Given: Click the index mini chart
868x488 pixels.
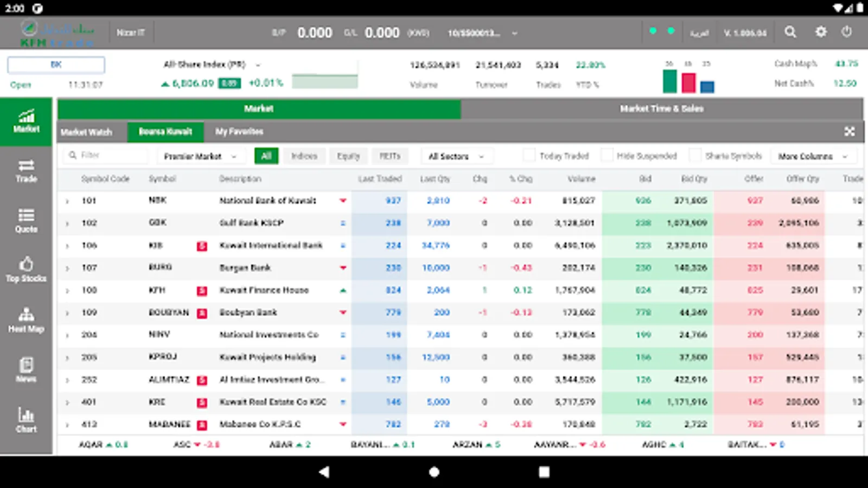Looking at the screenshot, I should (324, 75).
